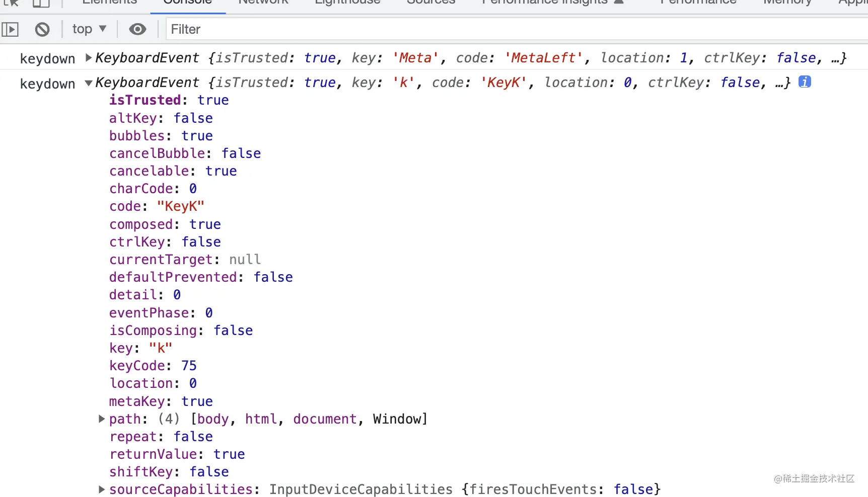Expand the 'Meta' KeyboardEvent object
The image size is (868, 497).
(x=89, y=57)
